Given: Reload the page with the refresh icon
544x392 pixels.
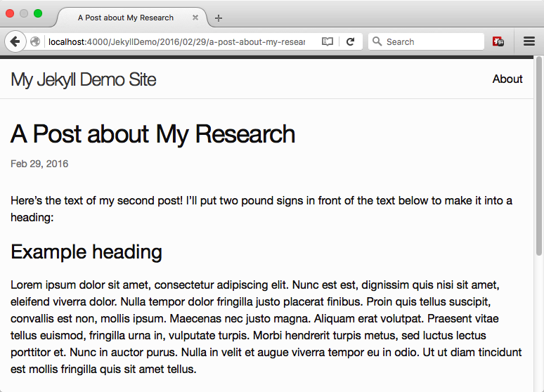Looking at the screenshot, I should pos(350,41).
